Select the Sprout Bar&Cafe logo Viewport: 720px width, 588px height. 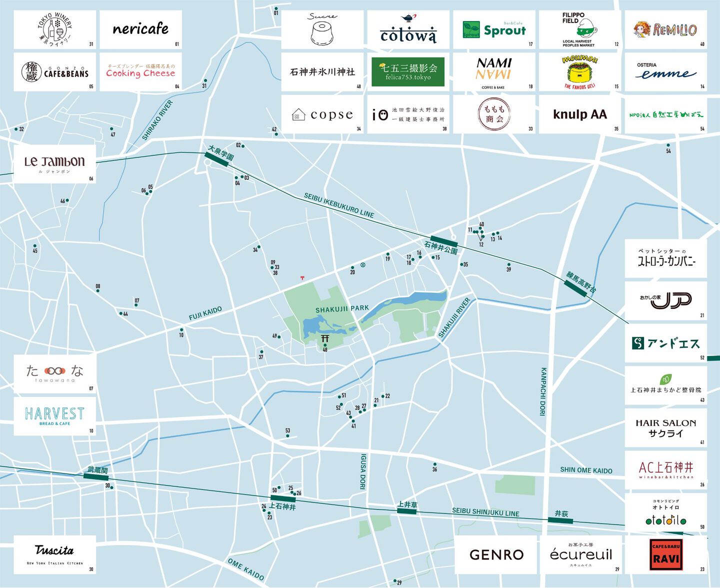pos(494,29)
